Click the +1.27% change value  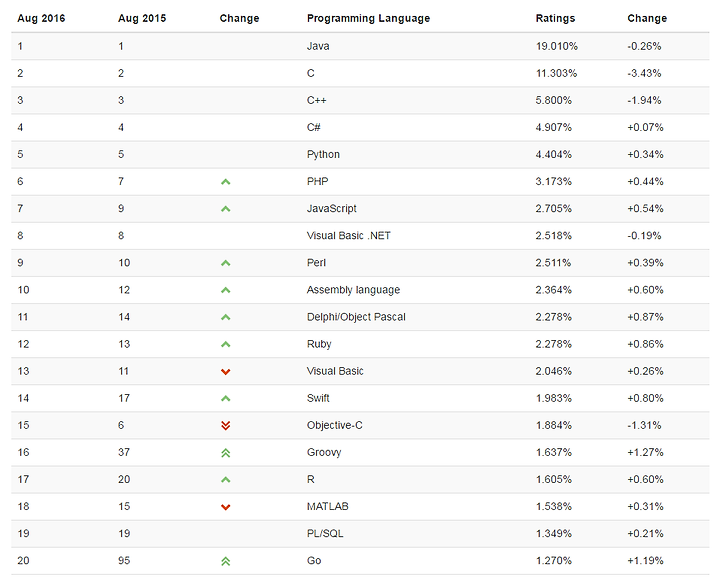pyautogui.click(x=645, y=453)
